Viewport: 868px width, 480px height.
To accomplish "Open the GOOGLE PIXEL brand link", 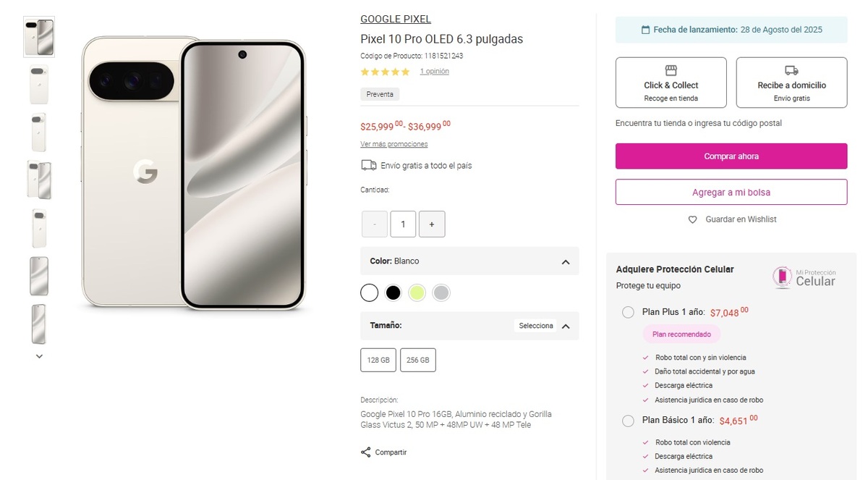I will pos(396,20).
